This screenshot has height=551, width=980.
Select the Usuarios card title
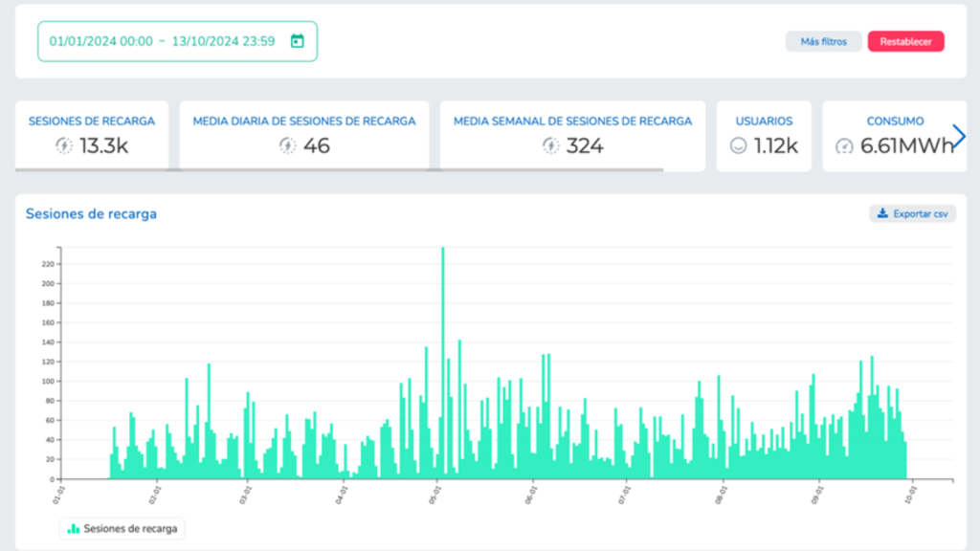(764, 121)
